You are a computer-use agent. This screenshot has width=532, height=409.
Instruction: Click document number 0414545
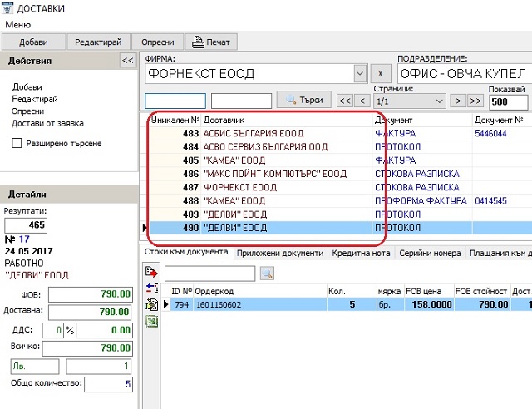point(490,201)
